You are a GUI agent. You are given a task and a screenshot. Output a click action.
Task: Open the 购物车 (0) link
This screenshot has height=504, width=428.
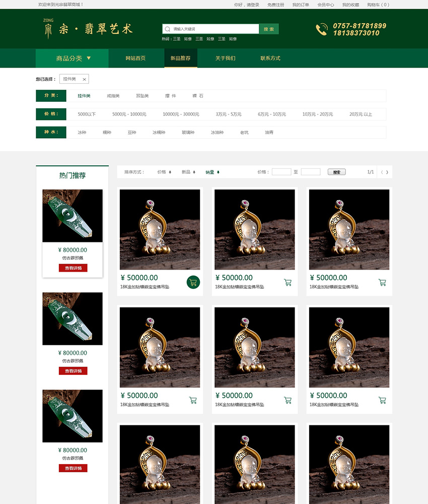click(378, 5)
